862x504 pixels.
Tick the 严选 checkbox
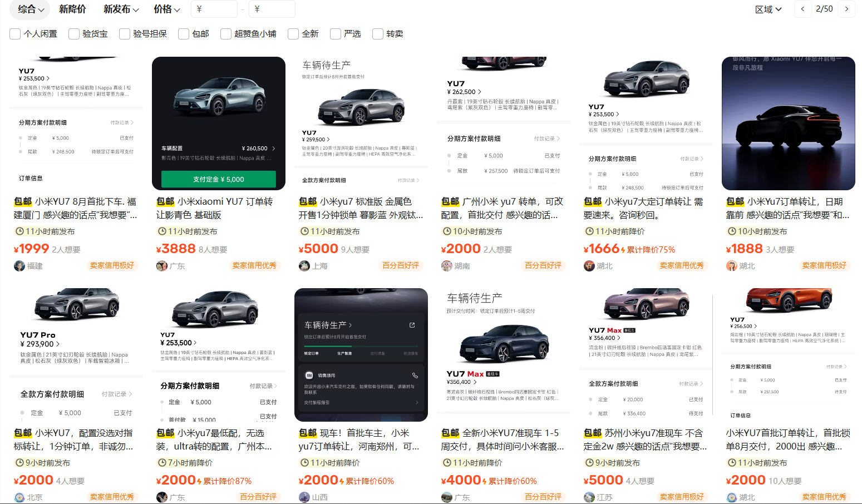coord(336,34)
